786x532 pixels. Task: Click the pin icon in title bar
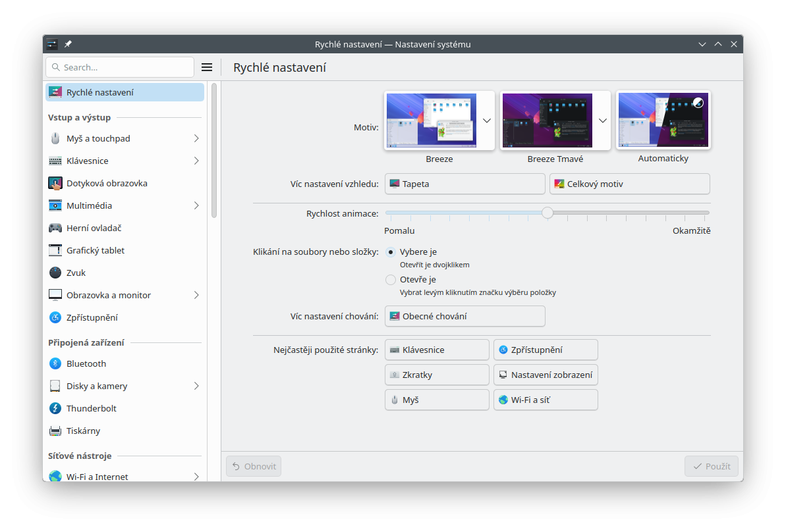[x=68, y=44]
